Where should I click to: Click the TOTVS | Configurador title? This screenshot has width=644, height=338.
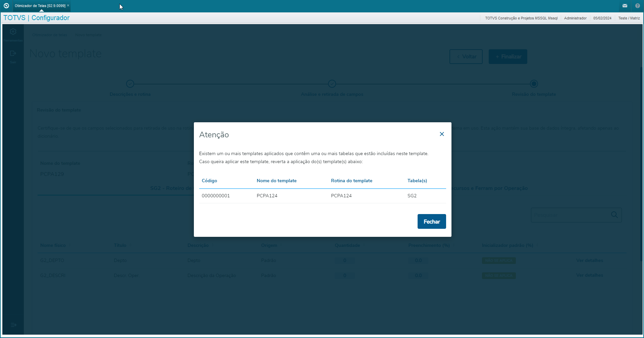pyautogui.click(x=37, y=18)
